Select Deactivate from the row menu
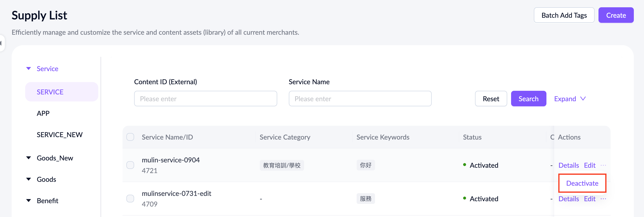This screenshot has height=217, width=644. (582, 183)
